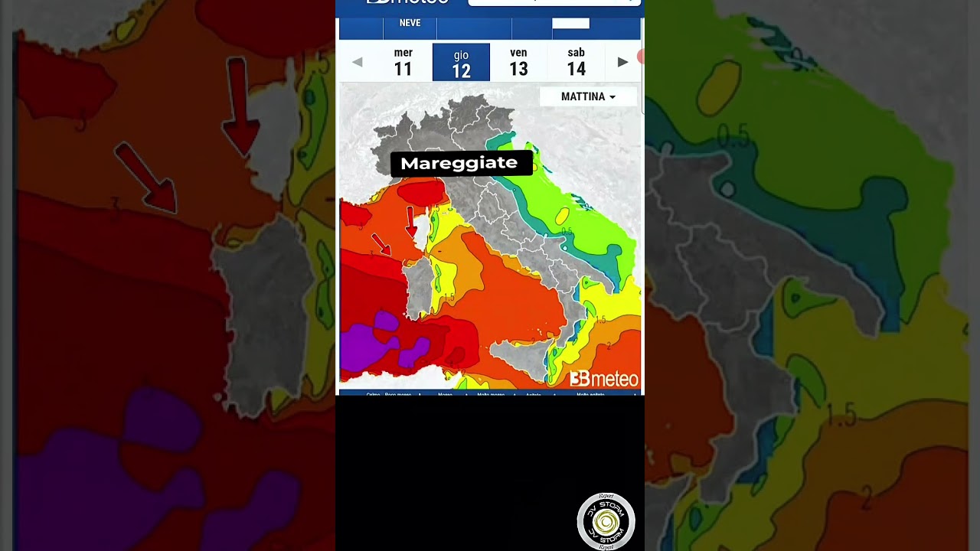Select day mer 11
The image size is (980, 551).
[403, 63]
